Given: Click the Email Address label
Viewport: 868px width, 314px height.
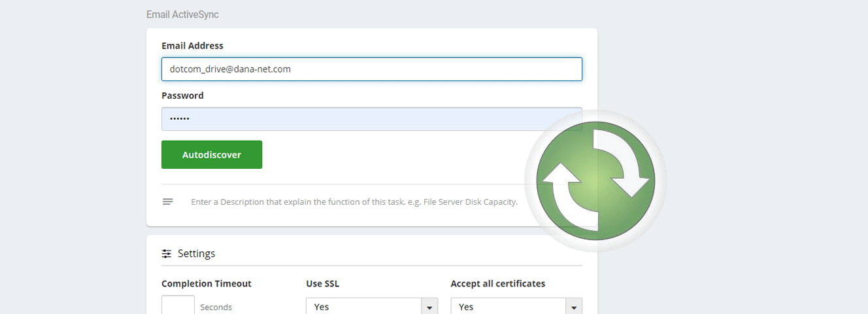Looking at the screenshot, I should tap(192, 46).
